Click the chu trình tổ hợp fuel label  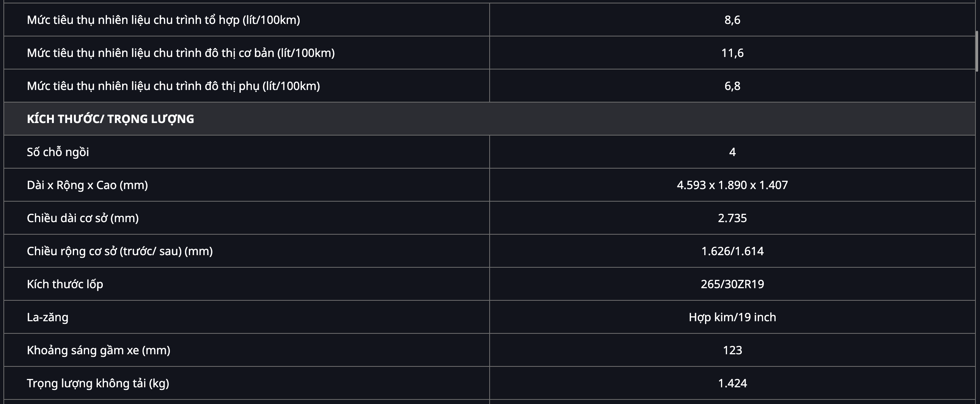tap(163, 20)
